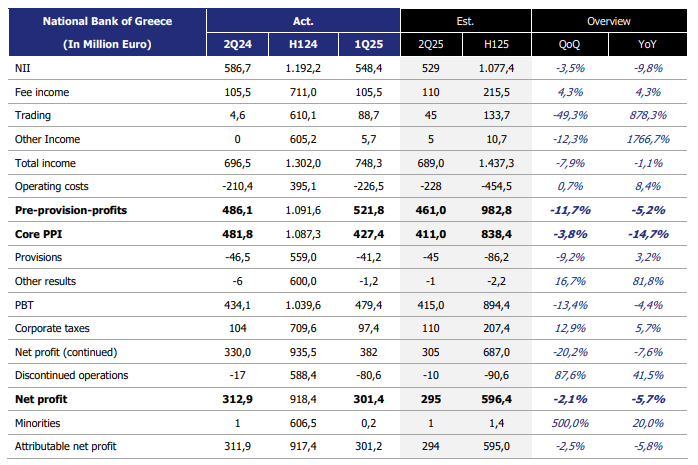This screenshot has height=465, width=698.
Task: Select the NII 2Q25 estimate 529
Action: [430, 68]
